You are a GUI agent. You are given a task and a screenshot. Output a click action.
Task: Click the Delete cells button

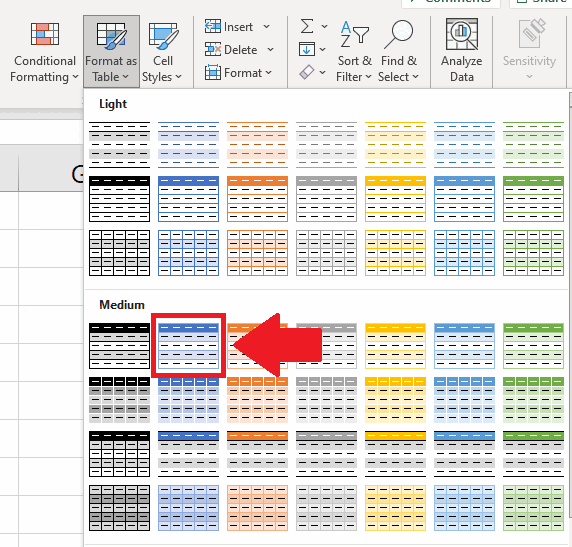click(231, 50)
